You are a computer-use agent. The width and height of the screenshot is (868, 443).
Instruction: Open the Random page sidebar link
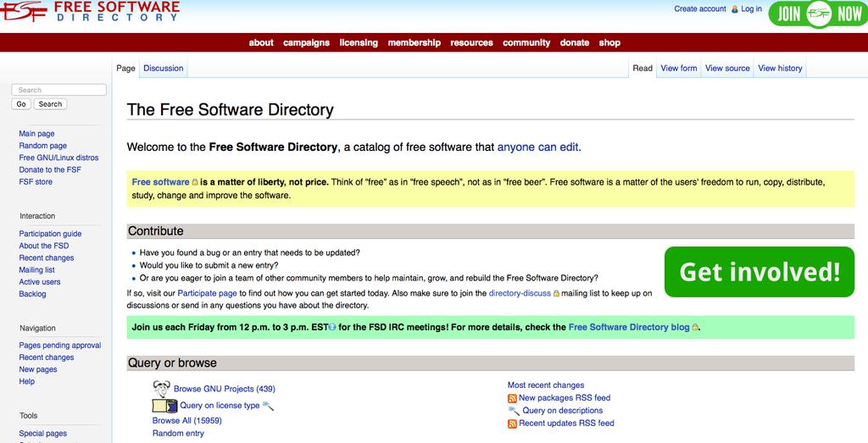[42, 146]
